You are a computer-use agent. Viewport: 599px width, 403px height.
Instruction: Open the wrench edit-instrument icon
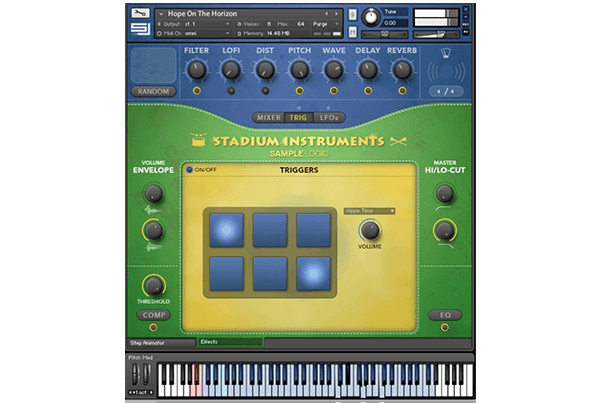(140, 13)
